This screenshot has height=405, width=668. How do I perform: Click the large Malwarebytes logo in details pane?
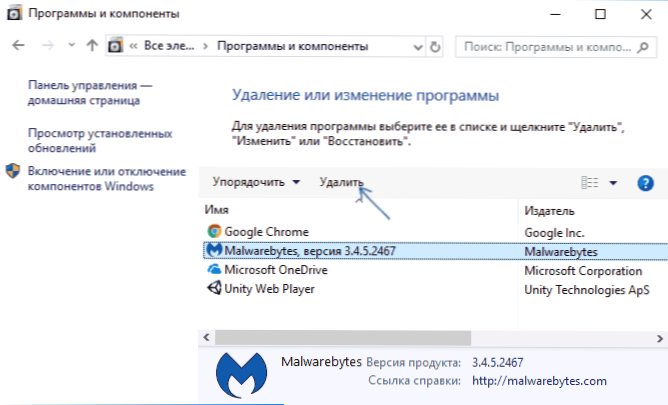[x=242, y=375]
